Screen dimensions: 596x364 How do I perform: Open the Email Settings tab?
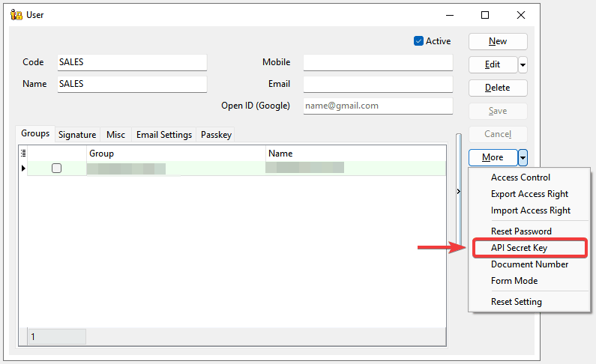[x=163, y=135]
